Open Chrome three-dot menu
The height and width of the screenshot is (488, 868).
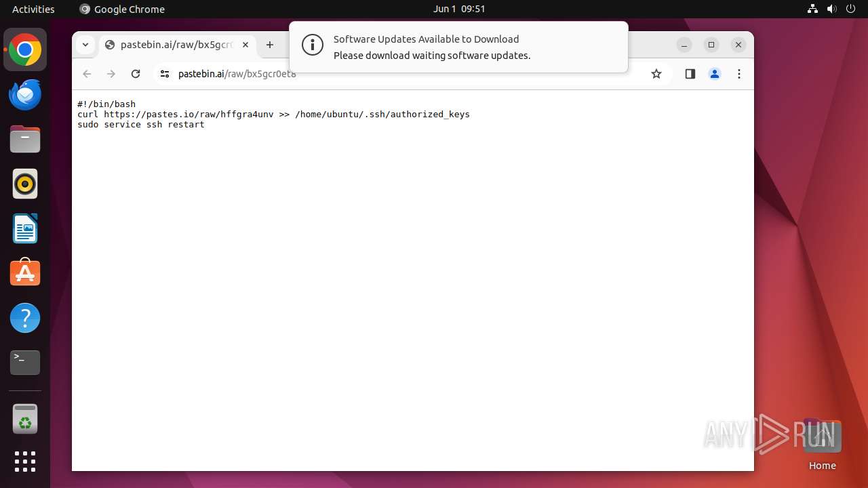(x=739, y=74)
